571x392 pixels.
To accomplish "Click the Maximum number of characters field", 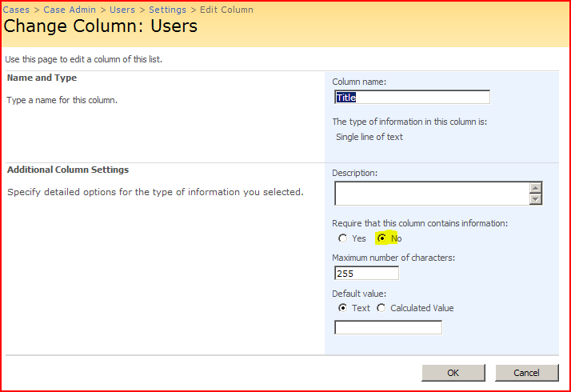I will point(366,273).
